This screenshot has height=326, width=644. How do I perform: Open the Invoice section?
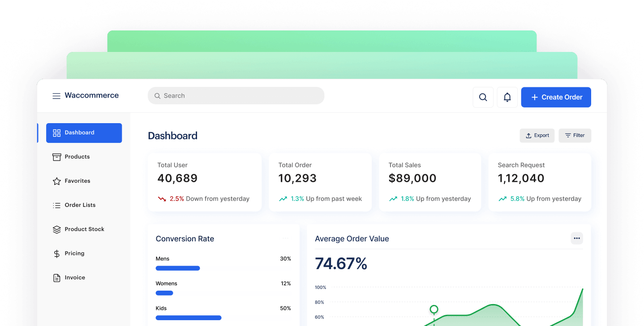tap(84, 278)
